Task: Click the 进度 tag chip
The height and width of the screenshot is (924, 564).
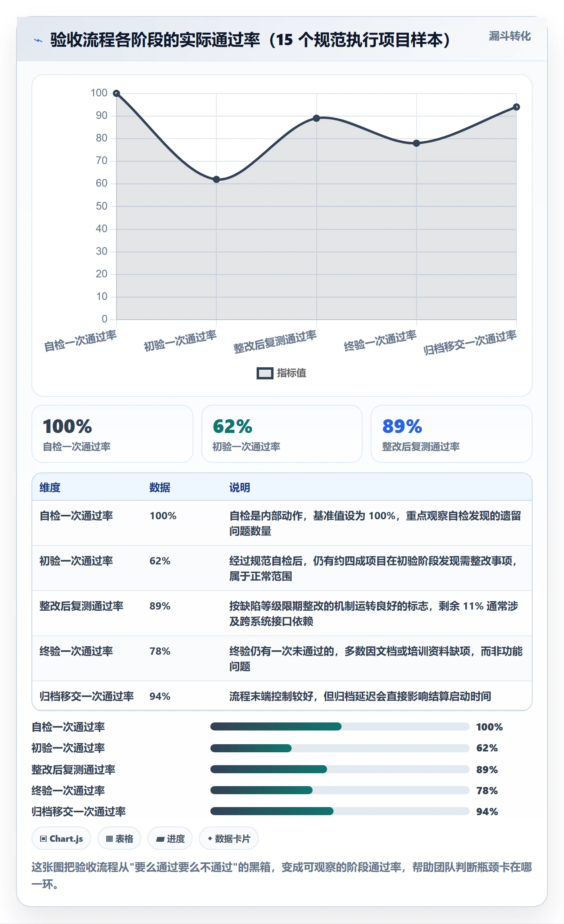Action: [170, 839]
